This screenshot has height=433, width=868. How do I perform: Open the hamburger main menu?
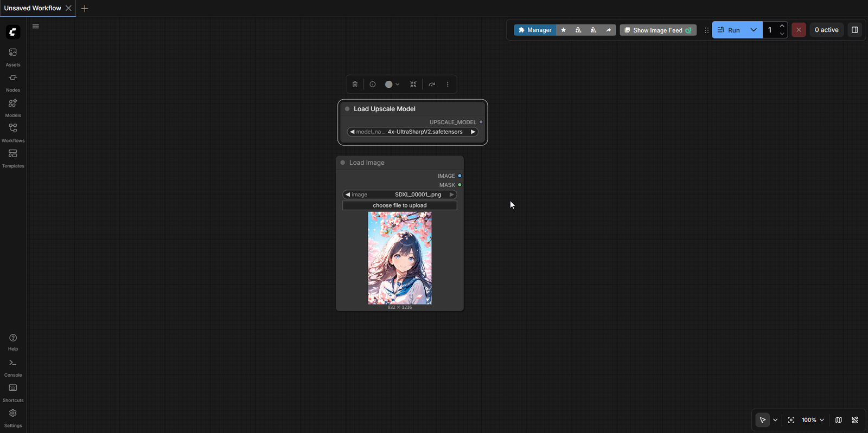36,26
